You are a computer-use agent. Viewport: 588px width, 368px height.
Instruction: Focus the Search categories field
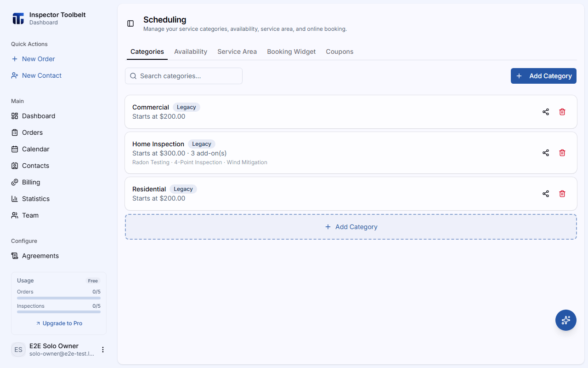click(x=184, y=76)
